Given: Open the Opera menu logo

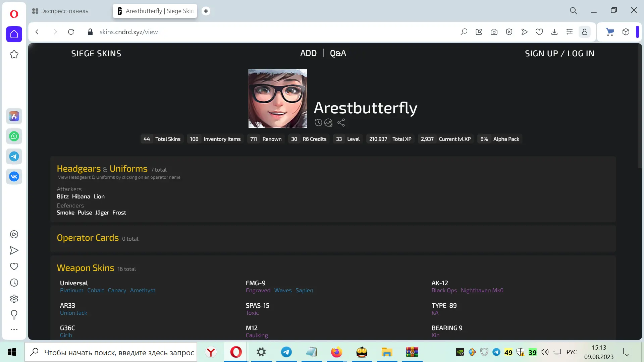Looking at the screenshot, I should point(14,14).
